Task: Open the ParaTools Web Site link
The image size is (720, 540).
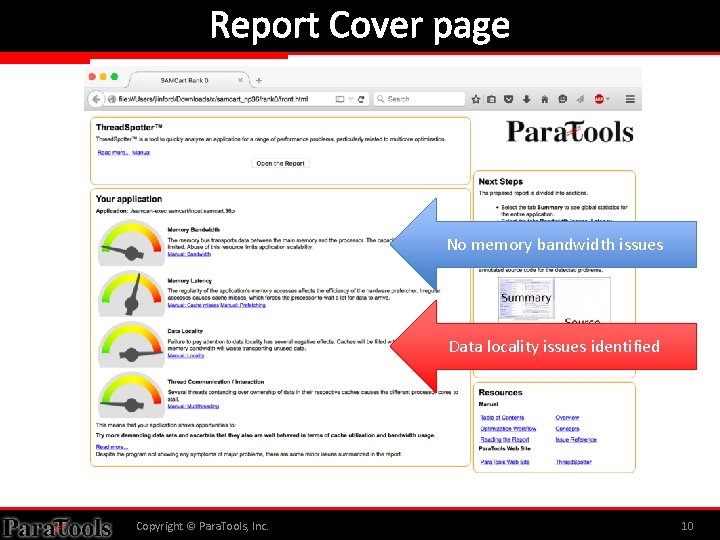Action: (x=505, y=462)
